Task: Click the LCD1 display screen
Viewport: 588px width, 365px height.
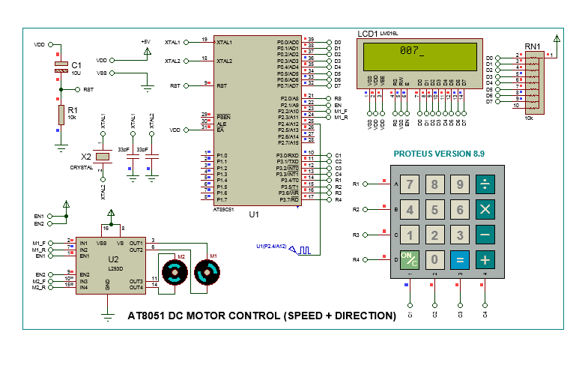Action: (420, 57)
